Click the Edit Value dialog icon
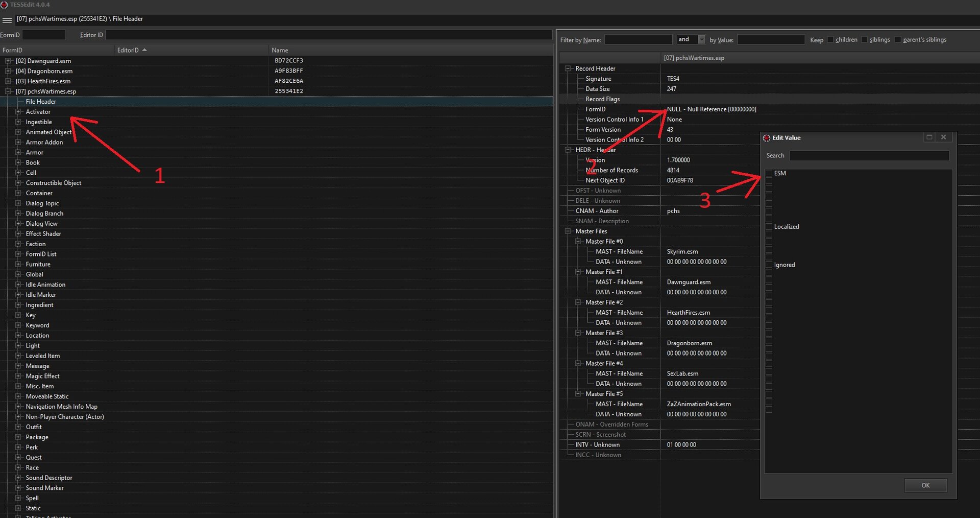 (766, 138)
